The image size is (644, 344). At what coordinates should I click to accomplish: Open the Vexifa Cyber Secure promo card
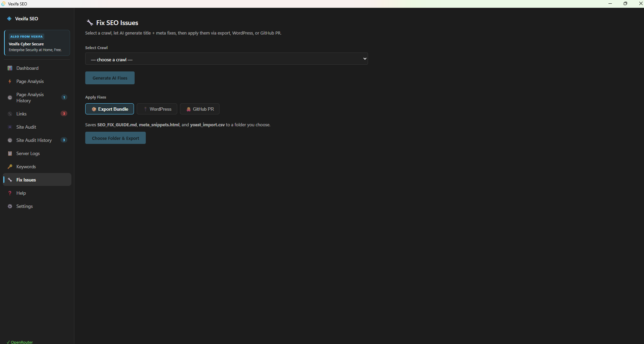click(x=37, y=43)
